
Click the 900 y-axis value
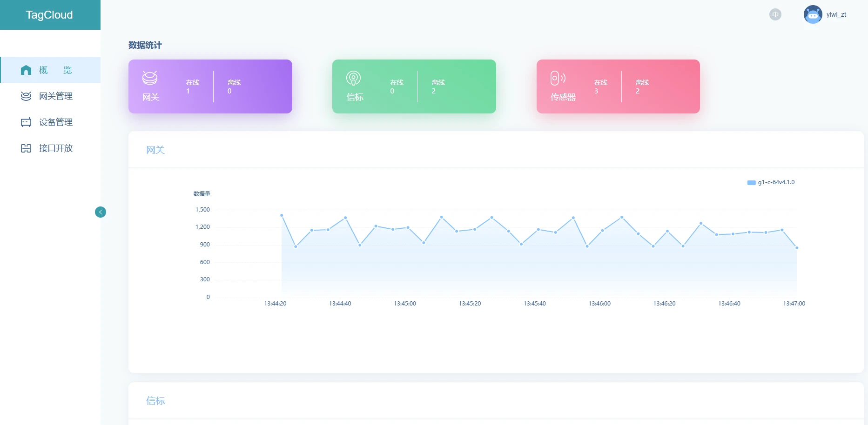pyautogui.click(x=205, y=245)
